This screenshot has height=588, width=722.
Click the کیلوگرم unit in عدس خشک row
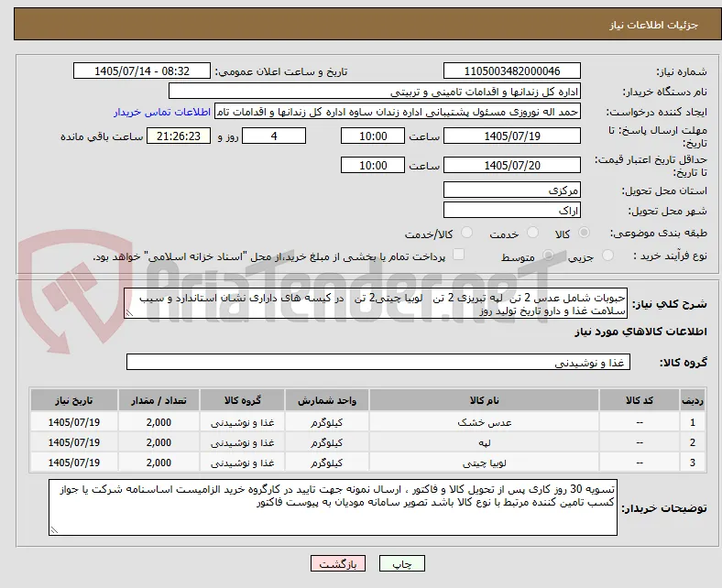click(x=326, y=422)
